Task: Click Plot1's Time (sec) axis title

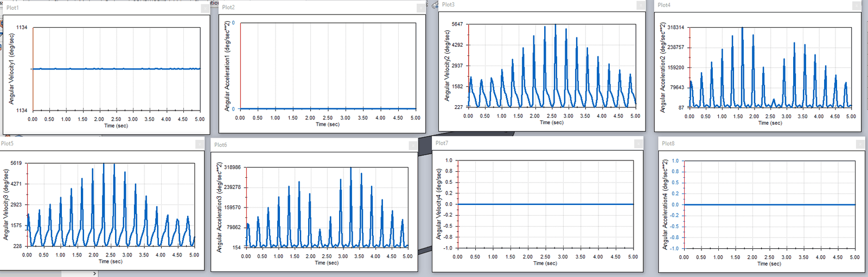Action: coord(116,126)
